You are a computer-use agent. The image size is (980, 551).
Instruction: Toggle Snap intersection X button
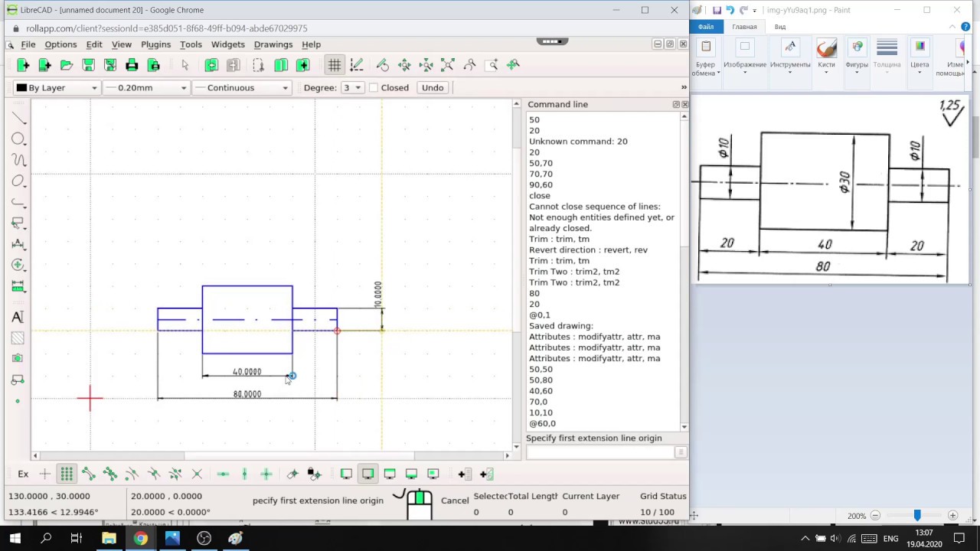click(x=197, y=474)
